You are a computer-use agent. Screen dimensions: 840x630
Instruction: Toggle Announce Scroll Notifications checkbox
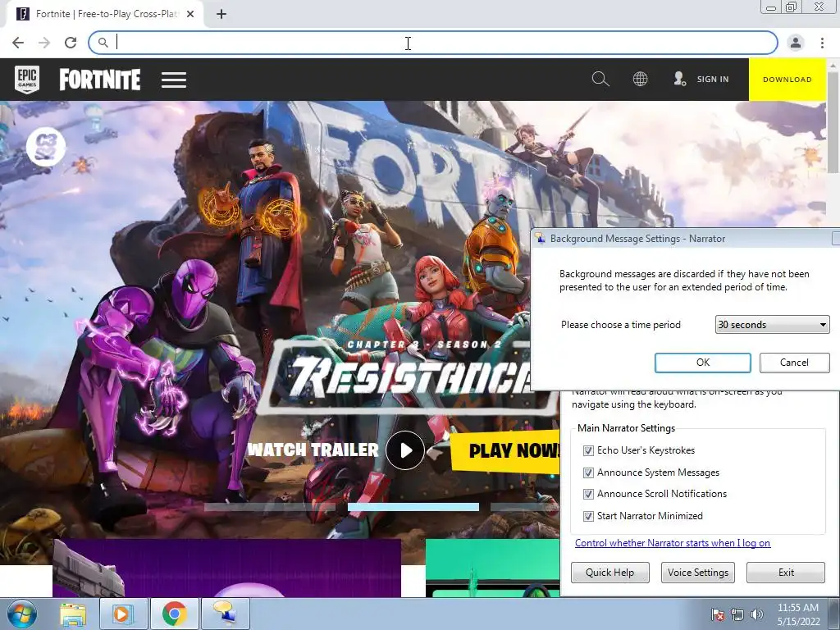pyautogui.click(x=588, y=494)
